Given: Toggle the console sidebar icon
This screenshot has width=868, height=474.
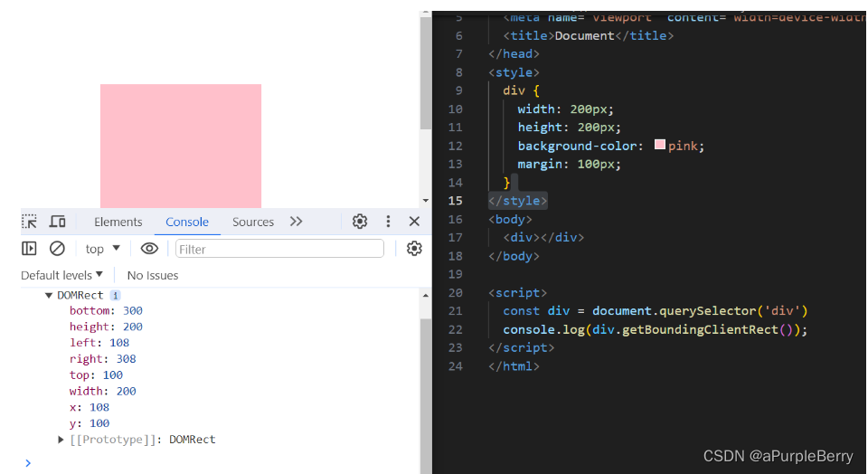Looking at the screenshot, I should [29, 249].
